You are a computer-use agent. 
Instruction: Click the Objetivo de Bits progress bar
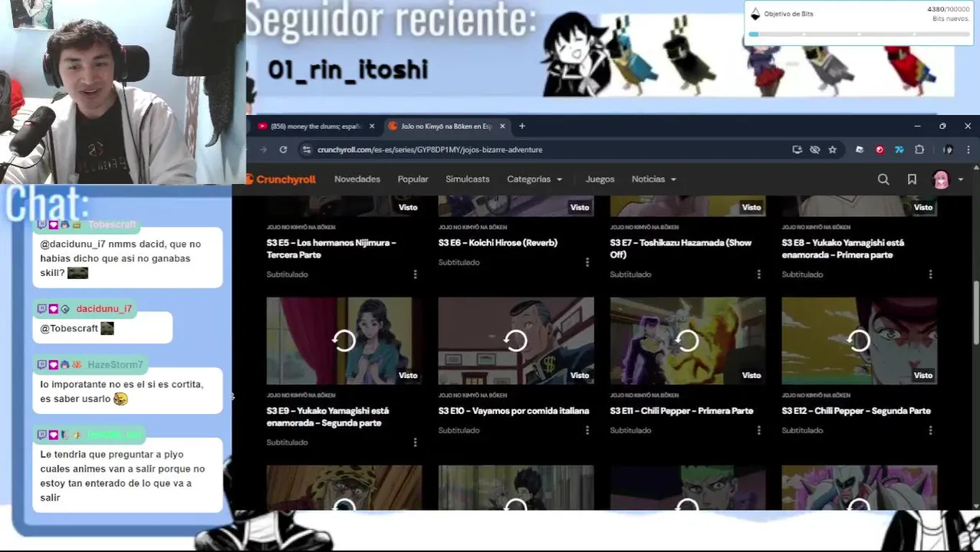click(x=859, y=34)
